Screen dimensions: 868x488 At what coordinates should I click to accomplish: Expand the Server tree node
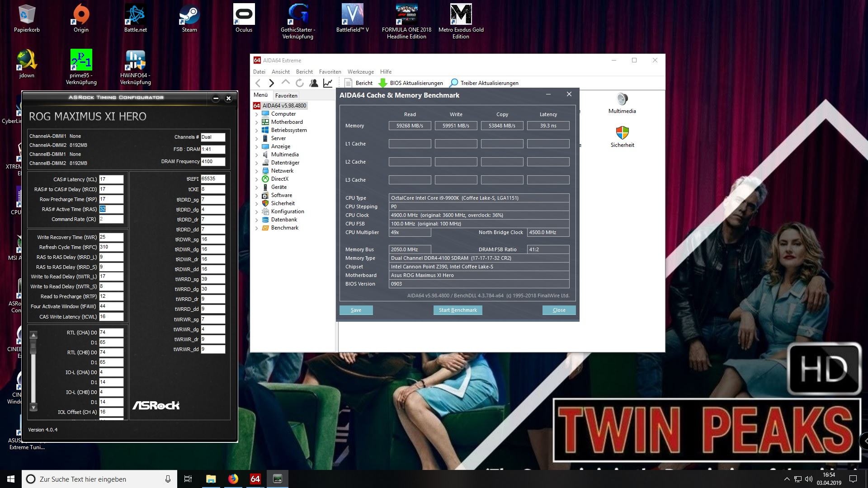(x=257, y=138)
